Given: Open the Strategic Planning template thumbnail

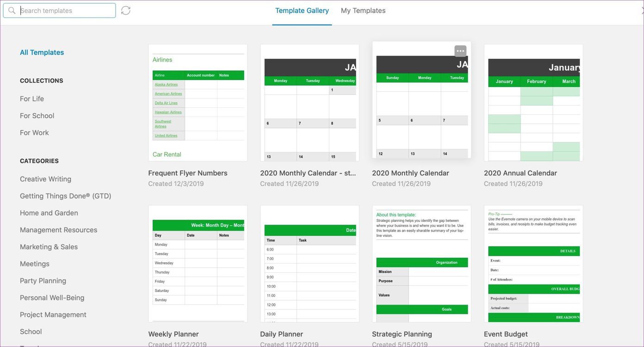Looking at the screenshot, I should (422, 264).
